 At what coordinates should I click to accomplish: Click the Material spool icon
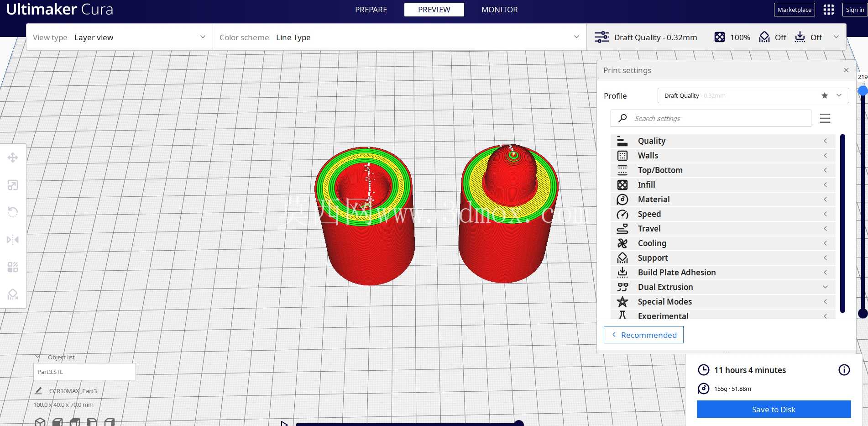622,200
